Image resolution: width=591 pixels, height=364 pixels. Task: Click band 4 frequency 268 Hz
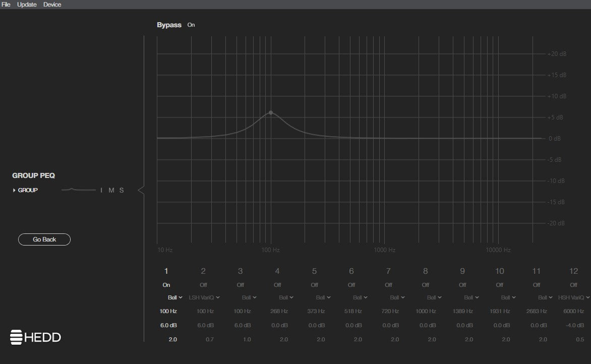pyautogui.click(x=279, y=311)
